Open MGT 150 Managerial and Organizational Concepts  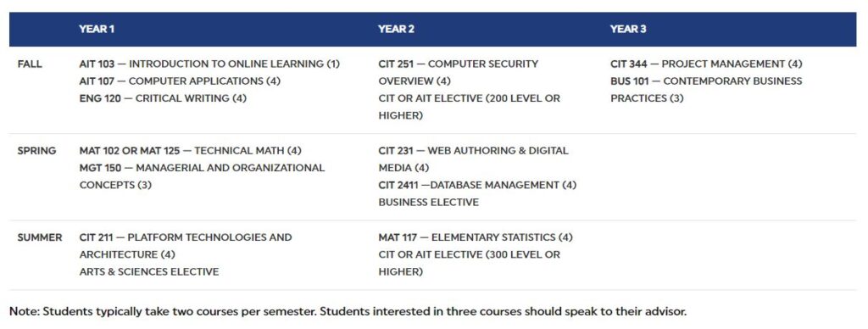pos(202,176)
